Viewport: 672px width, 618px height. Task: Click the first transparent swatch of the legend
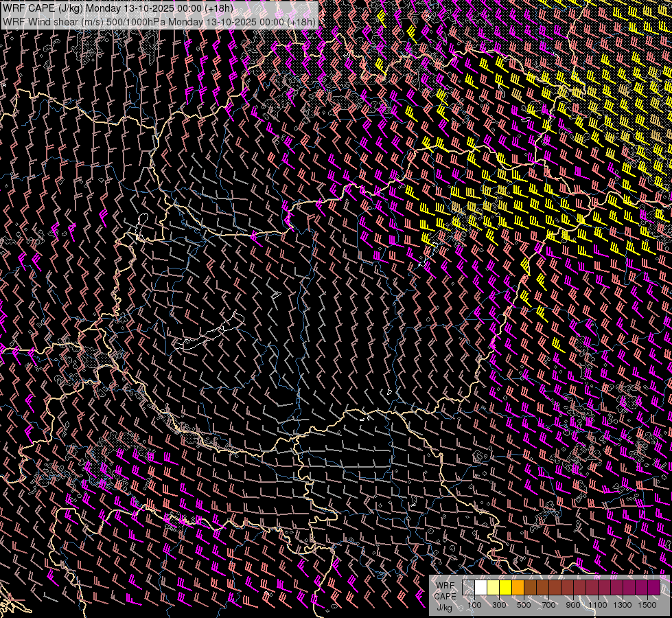click(x=469, y=588)
